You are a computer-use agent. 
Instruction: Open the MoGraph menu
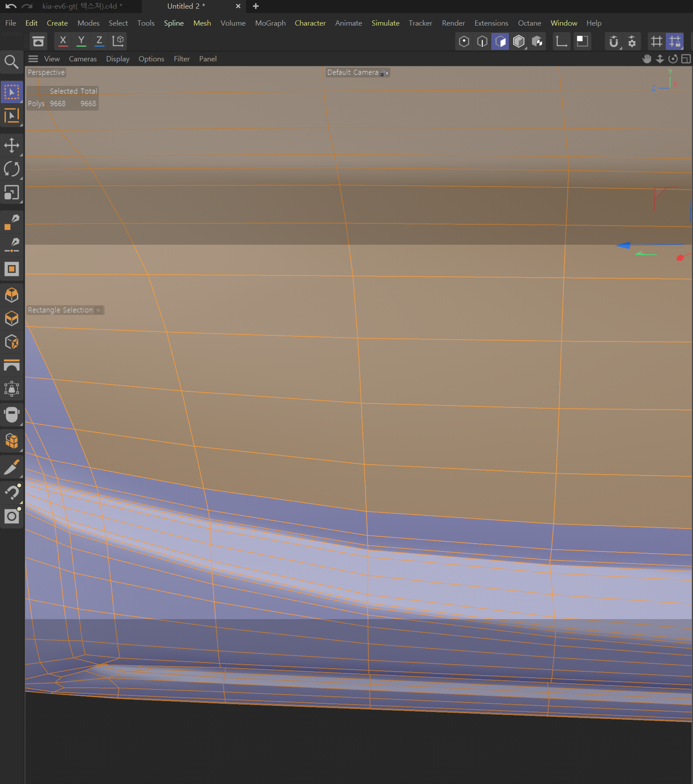(270, 23)
